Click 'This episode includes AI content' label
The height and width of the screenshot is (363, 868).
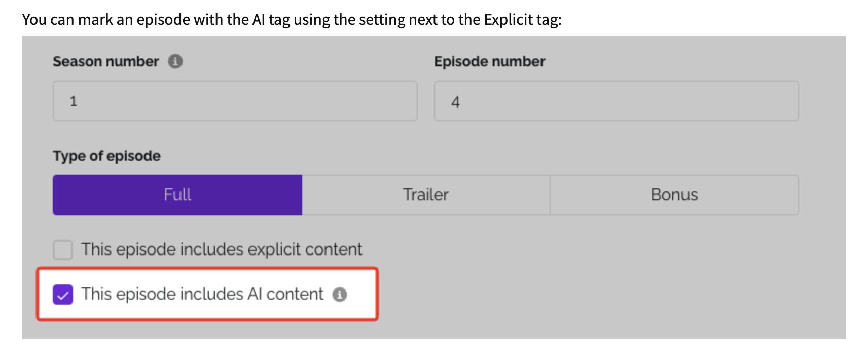(x=202, y=294)
